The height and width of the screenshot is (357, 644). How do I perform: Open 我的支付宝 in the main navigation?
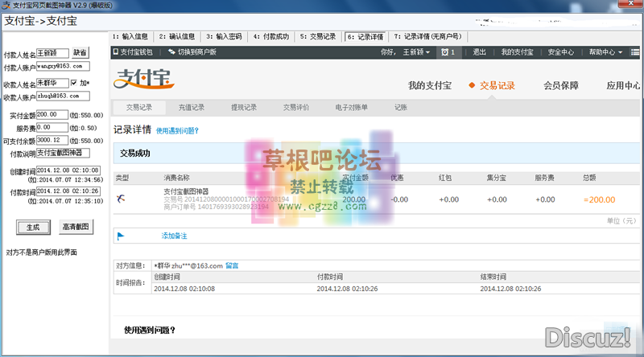pyautogui.click(x=430, y=85)
